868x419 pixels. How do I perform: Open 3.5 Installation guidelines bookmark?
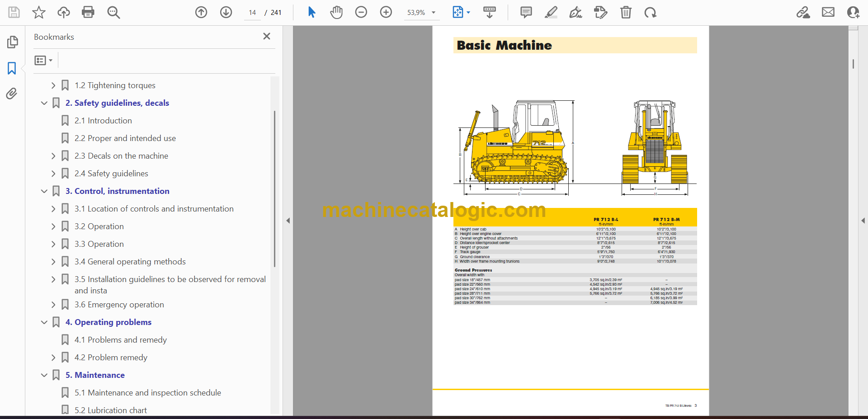click(x=170, y=285)
